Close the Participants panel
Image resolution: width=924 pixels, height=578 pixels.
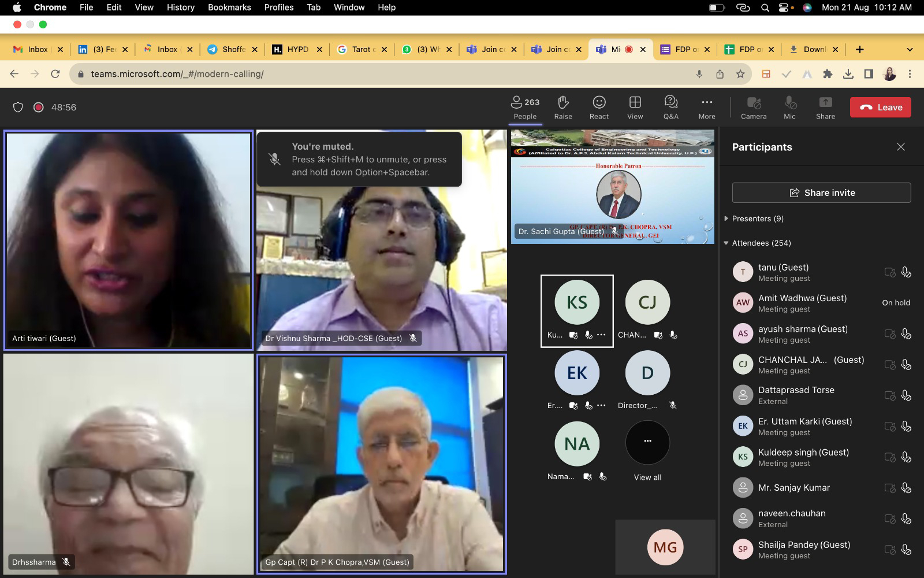[x=900, y=147]
